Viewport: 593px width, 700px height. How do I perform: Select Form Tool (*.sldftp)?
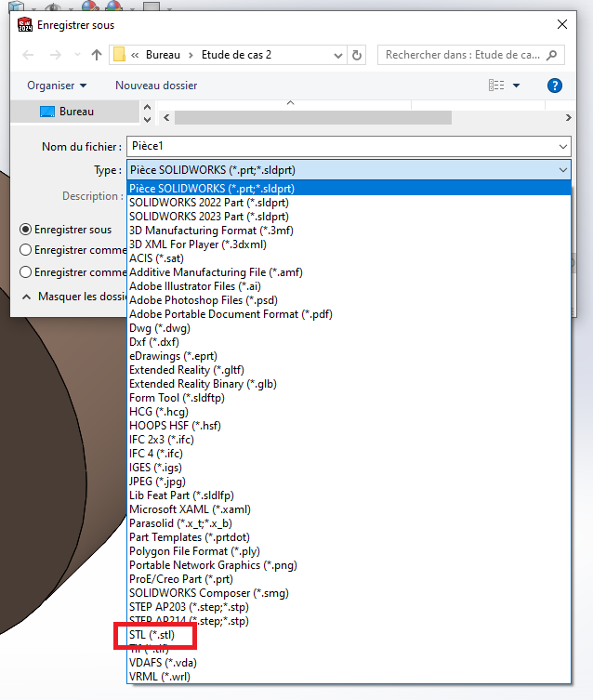tap(349, 398)
